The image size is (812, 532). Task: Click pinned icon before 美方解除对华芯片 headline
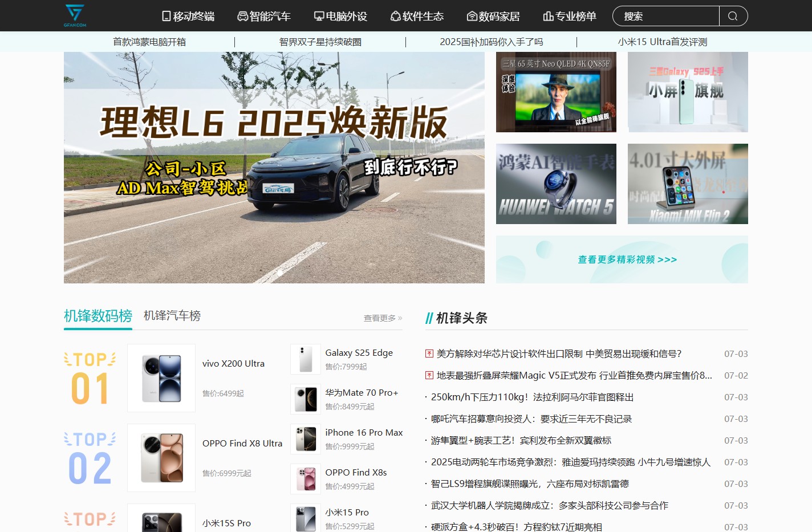[x=429, y=354]
